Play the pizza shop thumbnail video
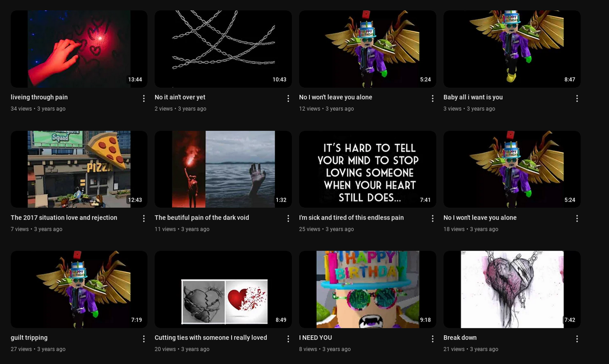The width and height of the screenshot is (609, 364). (x=79, y=169)
